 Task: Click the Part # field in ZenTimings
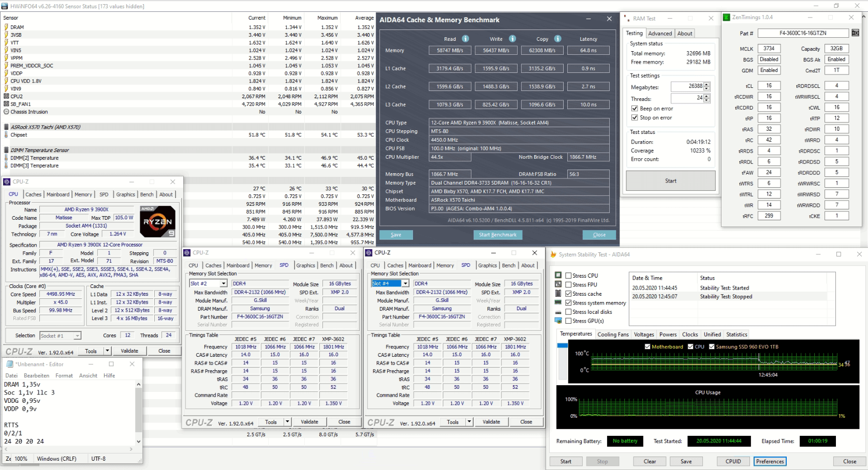[803, 33]
